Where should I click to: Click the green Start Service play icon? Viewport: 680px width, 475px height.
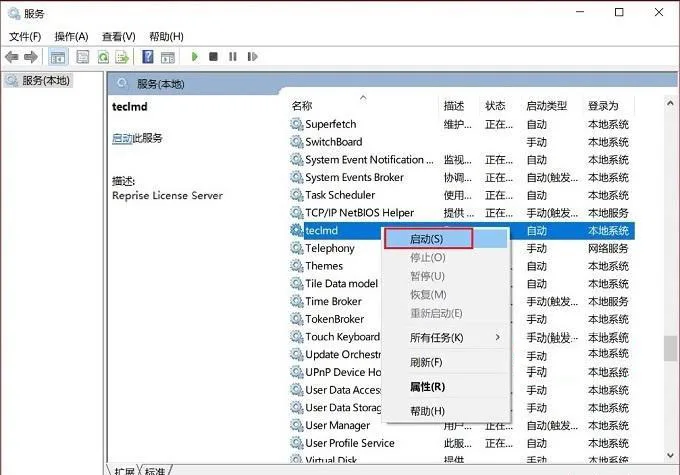tap(195, 56)
